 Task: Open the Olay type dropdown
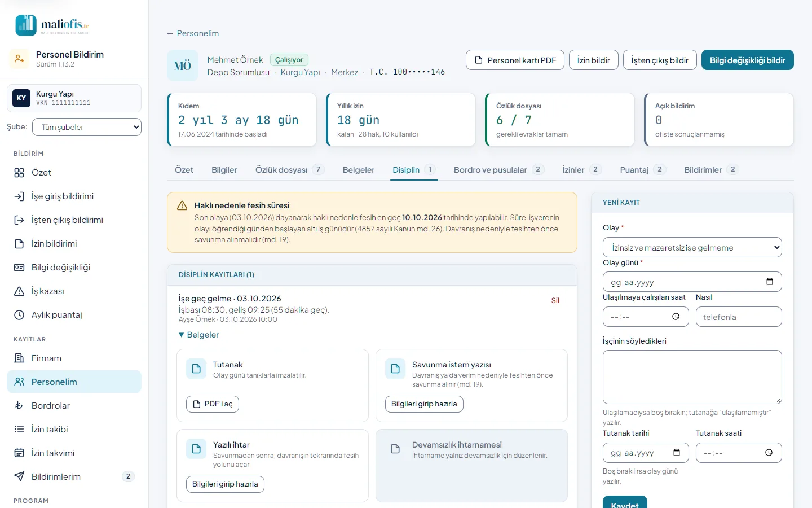(692, 247)
